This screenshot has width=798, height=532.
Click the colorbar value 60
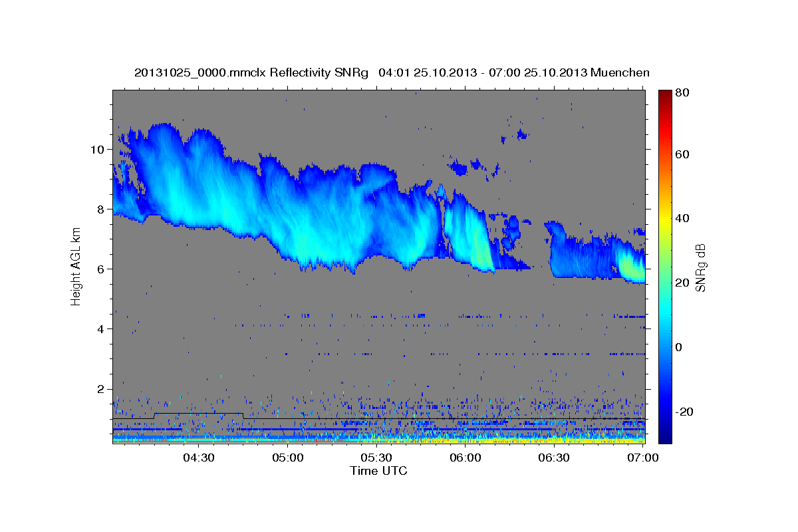click(x=682, y=154)
